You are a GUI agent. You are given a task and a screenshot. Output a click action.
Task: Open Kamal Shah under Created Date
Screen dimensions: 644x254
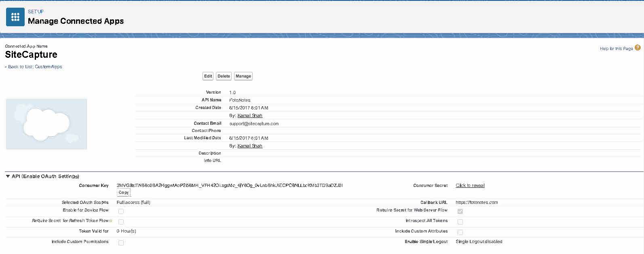pyautogui.click(x=250, y=115)
